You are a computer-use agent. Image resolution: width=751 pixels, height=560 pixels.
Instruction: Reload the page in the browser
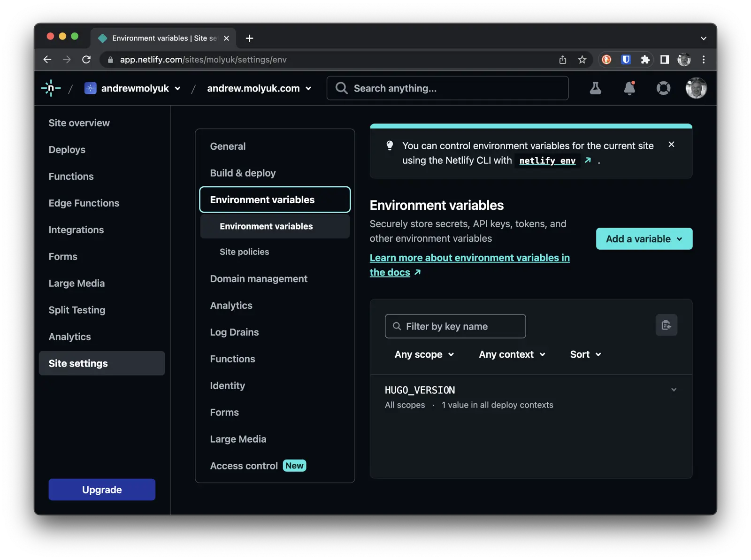(x=86, y=60)
